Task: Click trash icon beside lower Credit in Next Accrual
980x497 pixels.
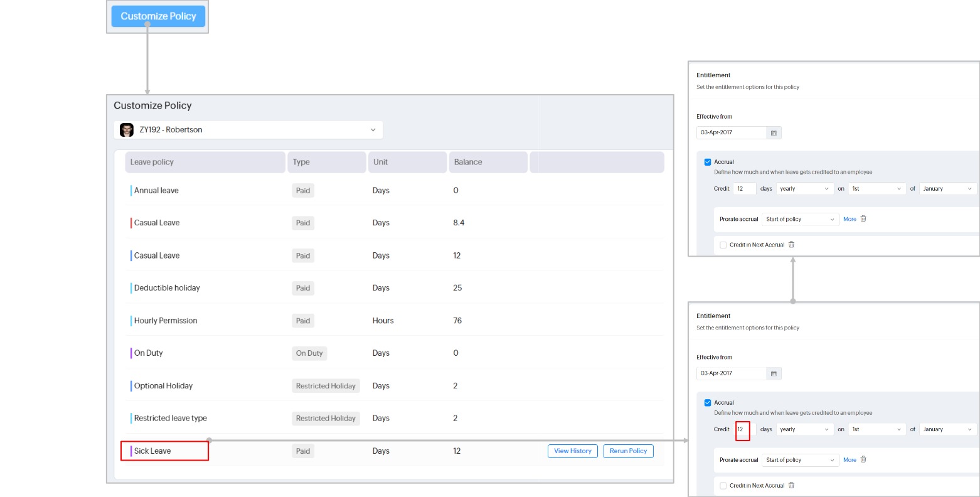Action: click(791, 486)
